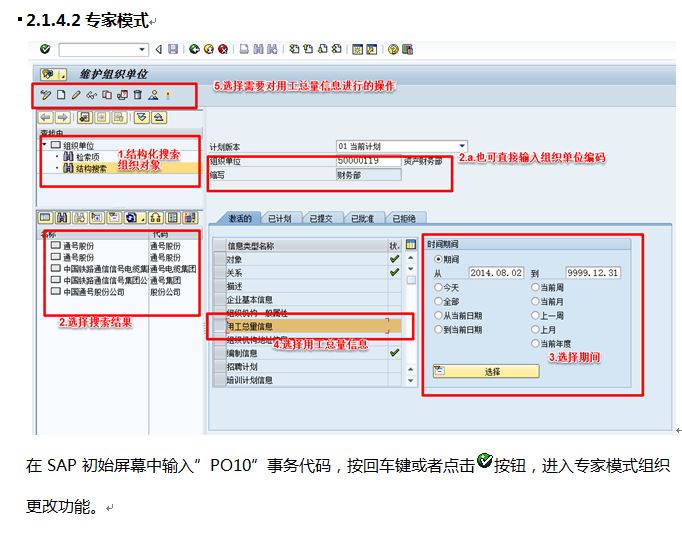The width and height of the screenshot is (682, 538).
Task: Select the 从当前日期 radio button
Action: click(x=438, y=315)
